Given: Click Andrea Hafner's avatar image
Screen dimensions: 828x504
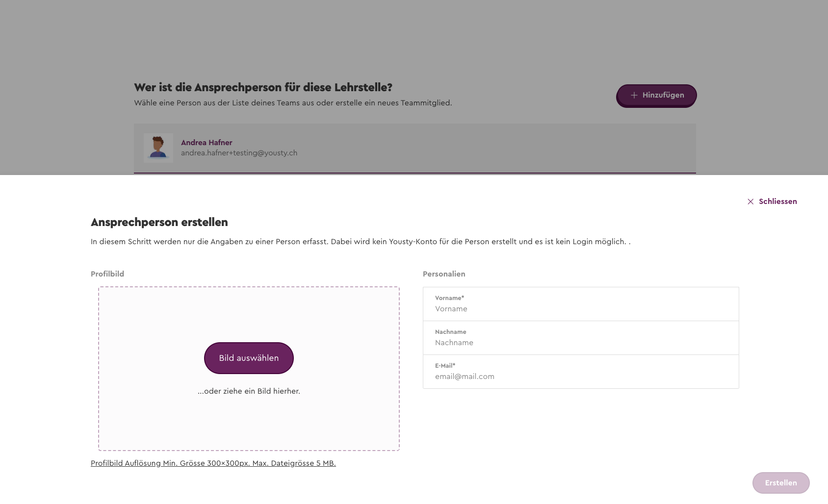Looking at the screenshot, I should (158, 148).
